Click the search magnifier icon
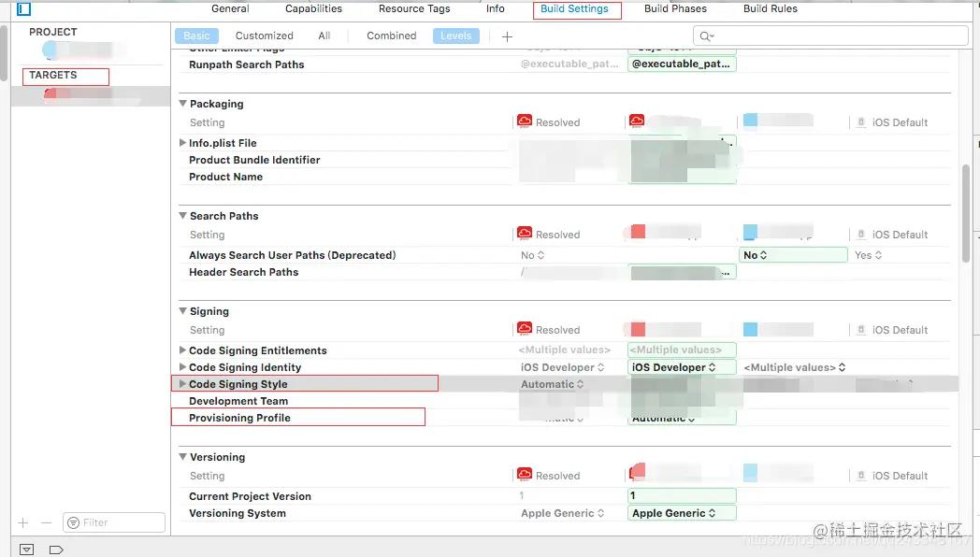 (x=706, y=36)
